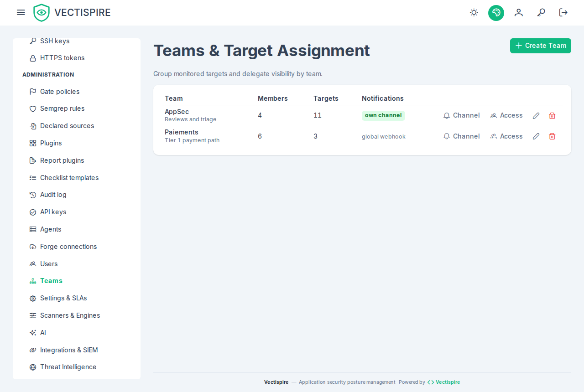Create a new team
This screenshot has width=584, height=392.
[x=541, y=46]
